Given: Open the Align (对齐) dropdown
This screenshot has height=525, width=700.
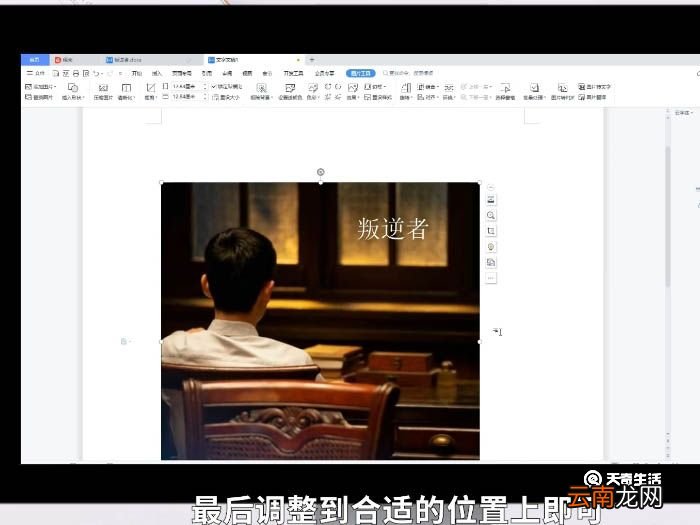Looking at the screenshot, I should point(427,97).
